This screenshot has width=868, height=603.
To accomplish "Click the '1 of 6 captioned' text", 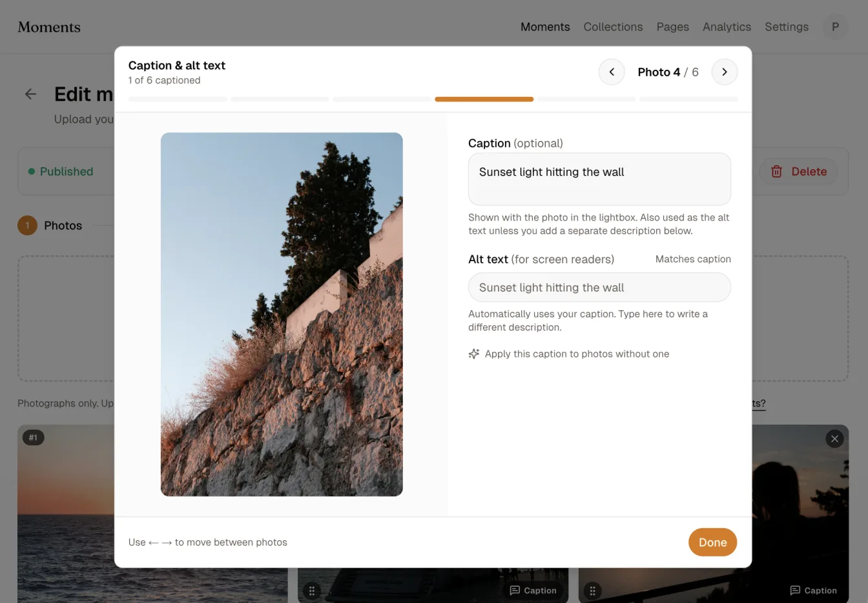I will click(x=164, y=80).
